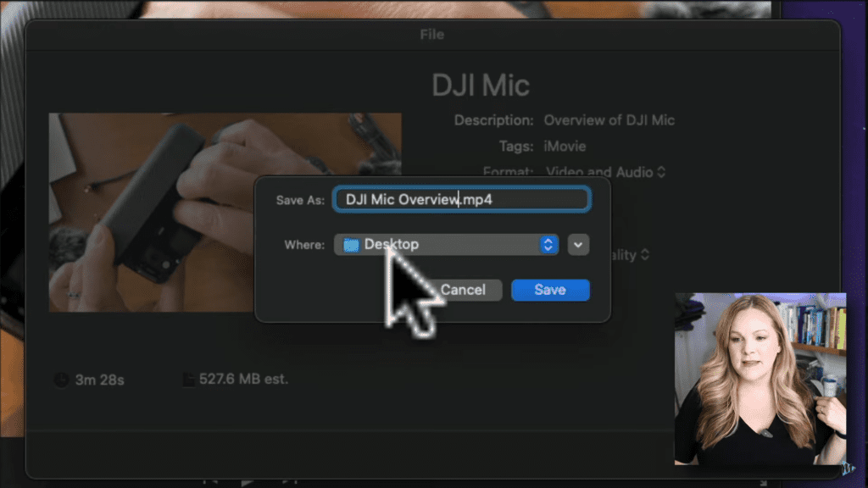868x488 pixels.
Task: Click the file size document icon
Action: pyautogui.click(x=188, y=380)
